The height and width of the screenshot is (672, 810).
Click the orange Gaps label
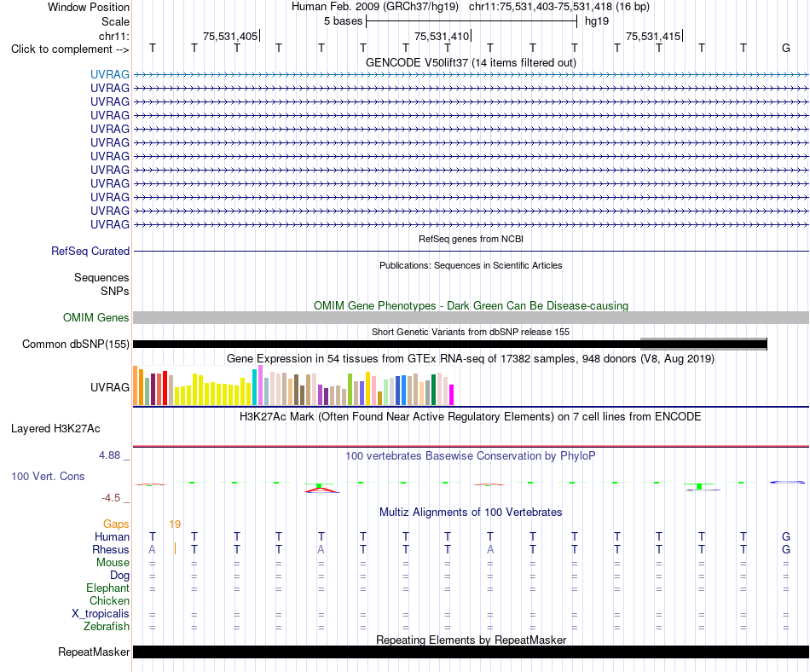pos(116,524)
